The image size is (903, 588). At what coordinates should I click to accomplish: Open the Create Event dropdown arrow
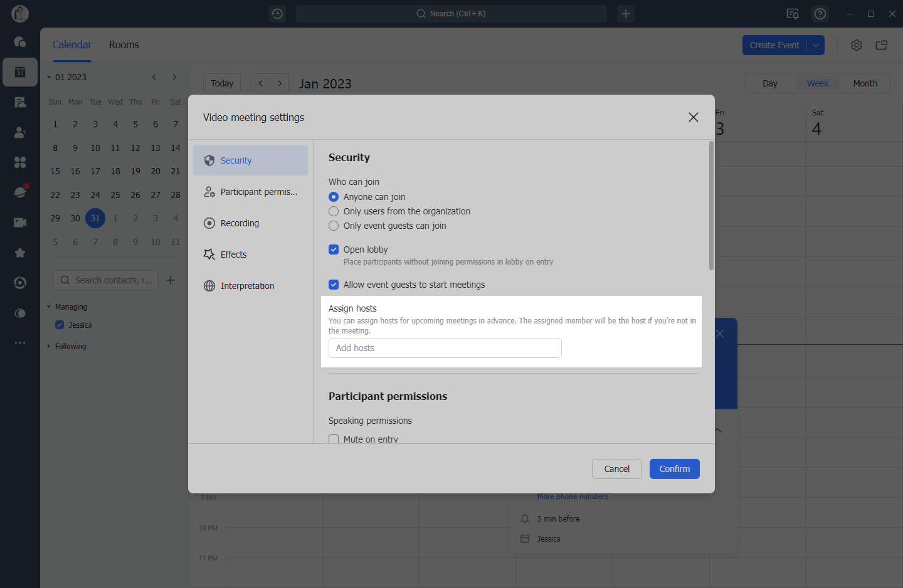pos(815,45)
